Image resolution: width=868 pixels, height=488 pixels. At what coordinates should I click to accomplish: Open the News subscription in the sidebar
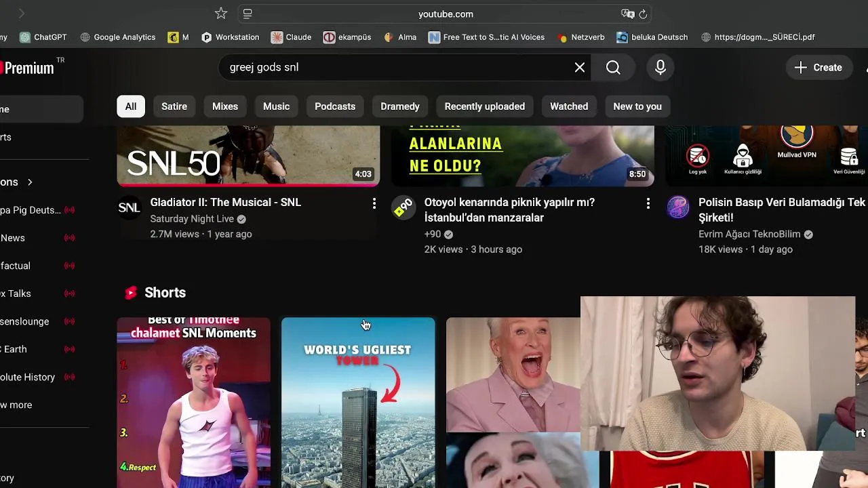pos(38,238)
